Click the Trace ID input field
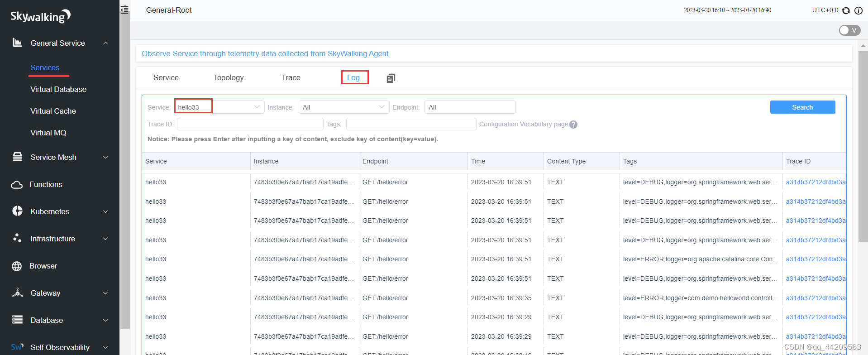The image size is (868, 355). coord(250,124)
